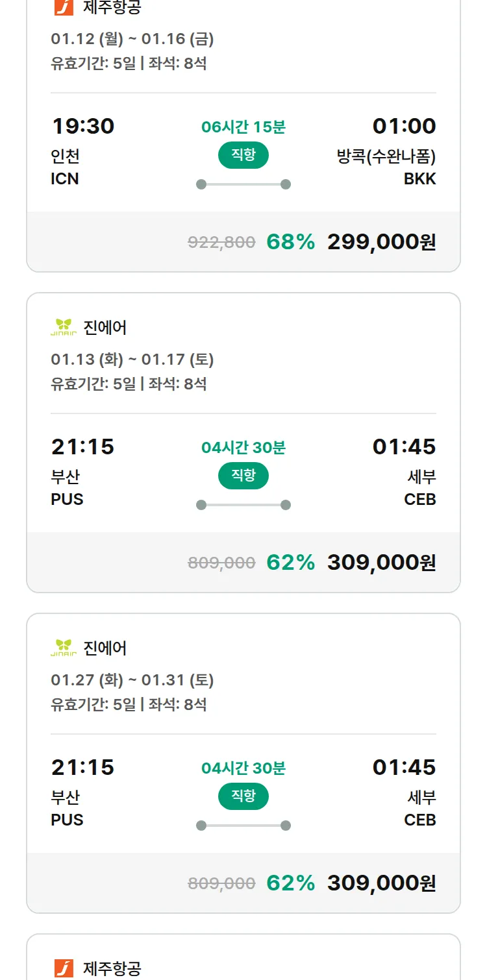Click the 방콕(수완나품) destination label
Viewport: 487px width, 980px height.
coord(386,156)
